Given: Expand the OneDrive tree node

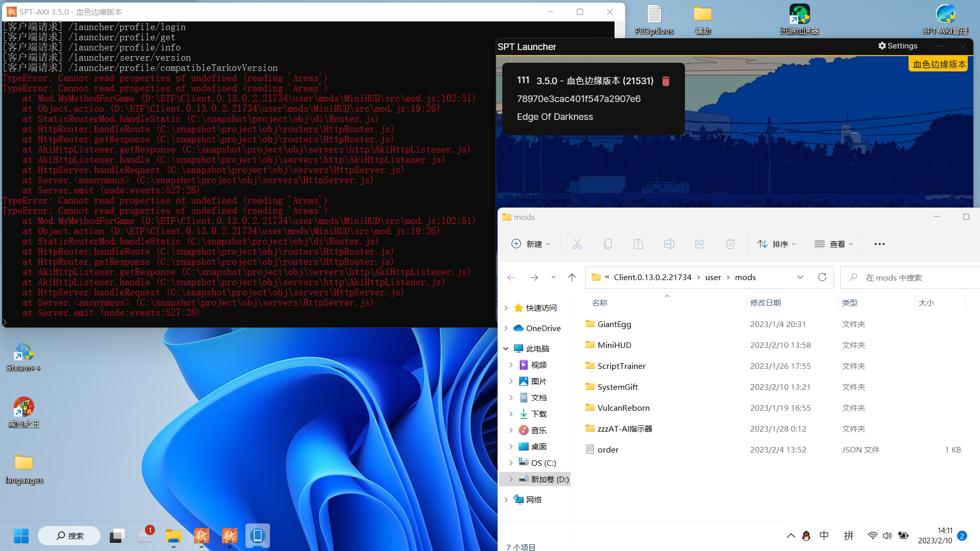Looking at the screenshot, I should click(506, 328).
